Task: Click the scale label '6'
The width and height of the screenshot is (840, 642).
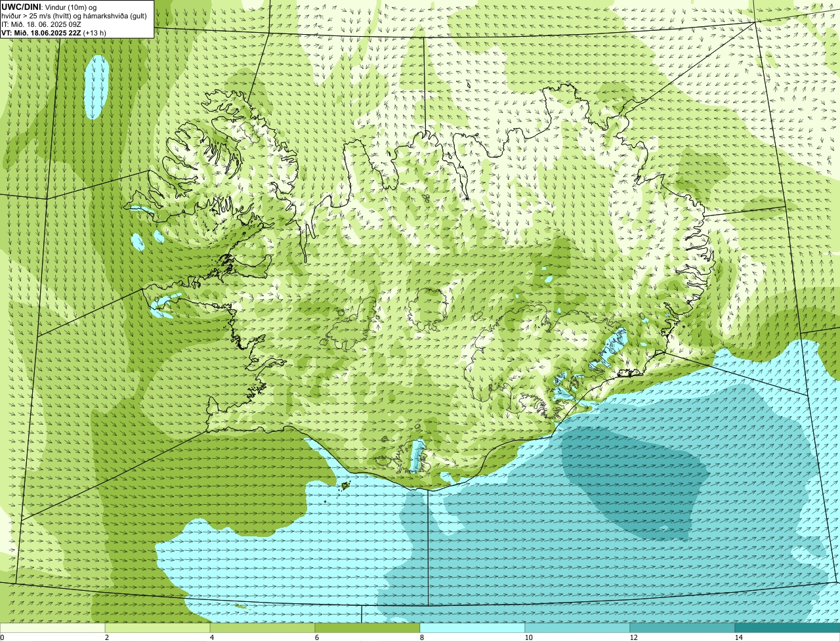Action: pos(317,637)
